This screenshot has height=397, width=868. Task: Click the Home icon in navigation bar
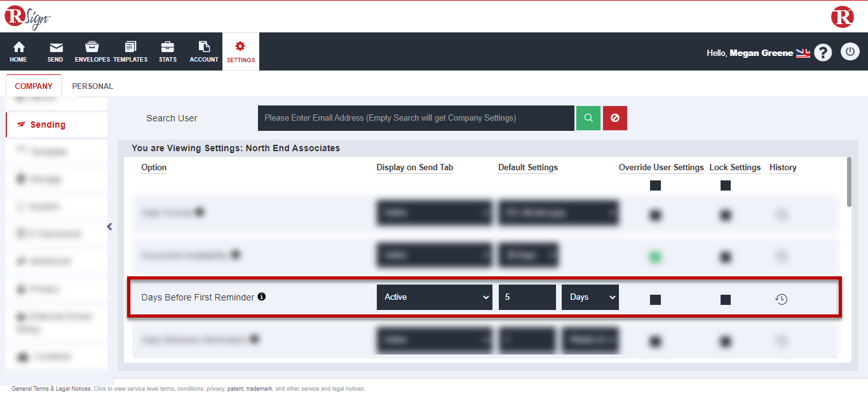click(18, 48)
